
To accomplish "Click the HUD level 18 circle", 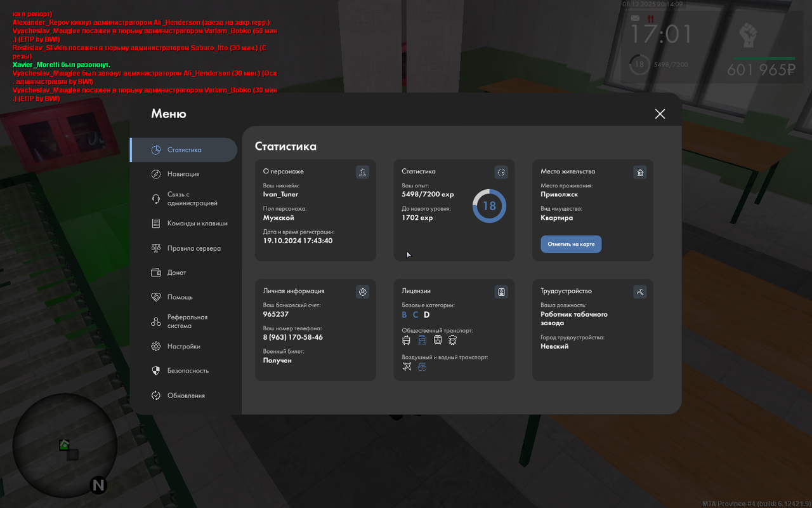I will tap(639, 64).
